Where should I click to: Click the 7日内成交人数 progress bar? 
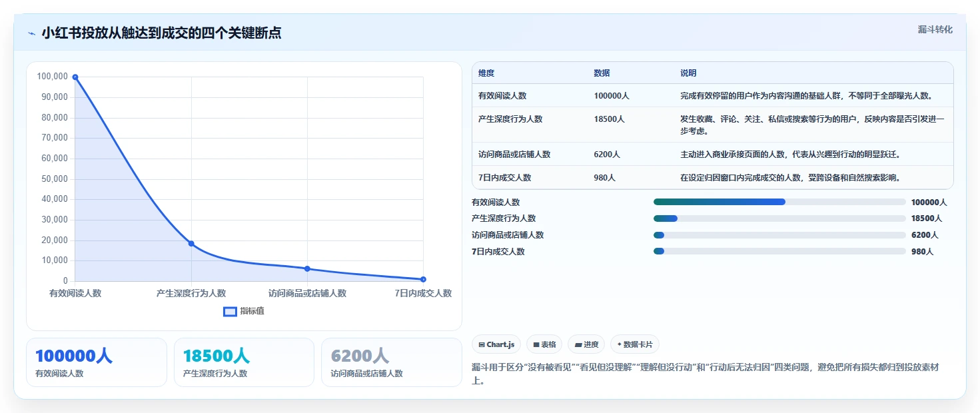pyautogui.click(x=779, y=251)
